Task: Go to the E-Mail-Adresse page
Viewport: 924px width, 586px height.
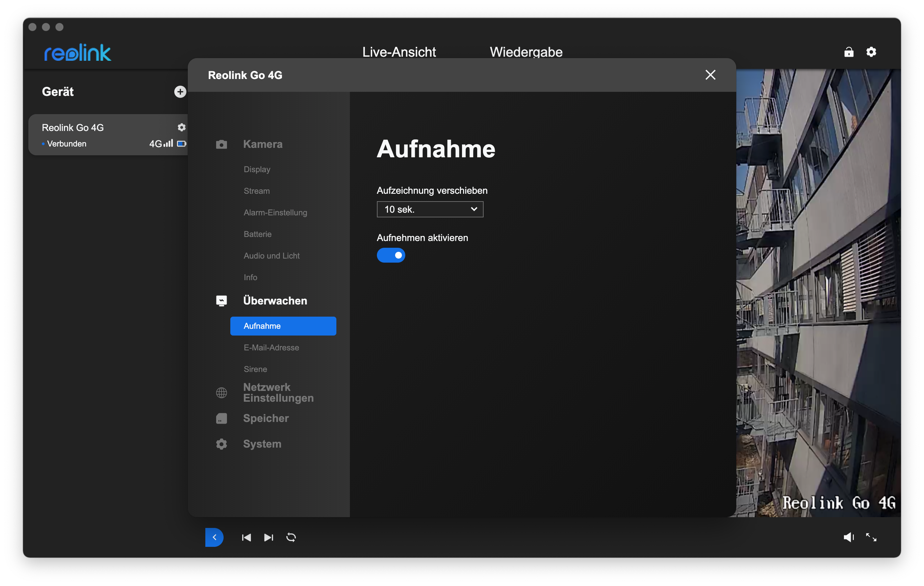Action: coord(271,347)
